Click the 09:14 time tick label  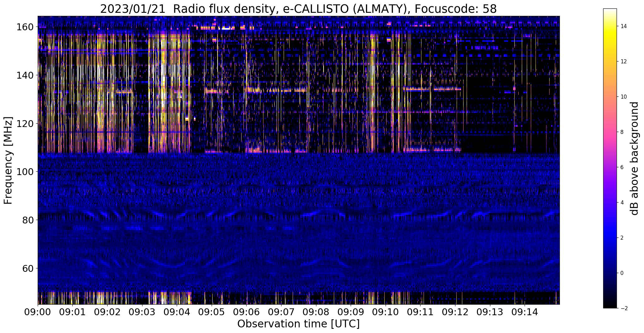[x=525, y=312]
